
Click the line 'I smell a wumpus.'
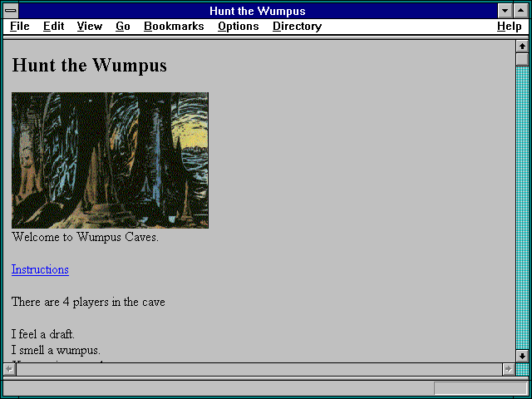pos(56,350)
